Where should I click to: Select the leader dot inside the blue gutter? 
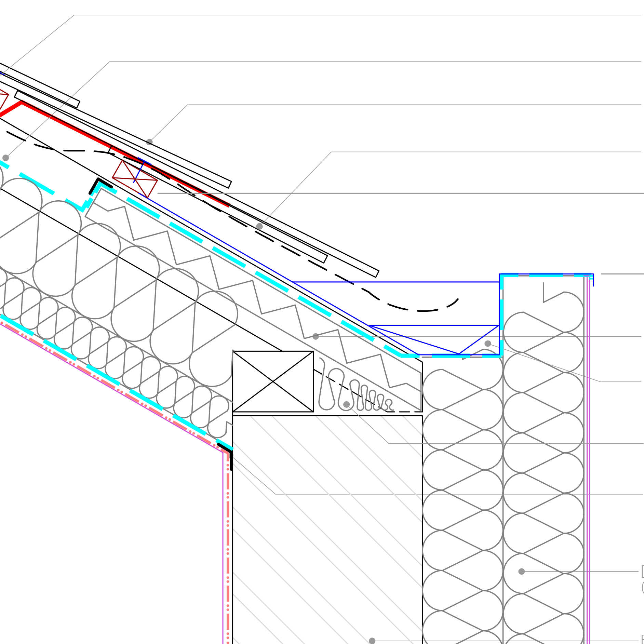[488, 344]
